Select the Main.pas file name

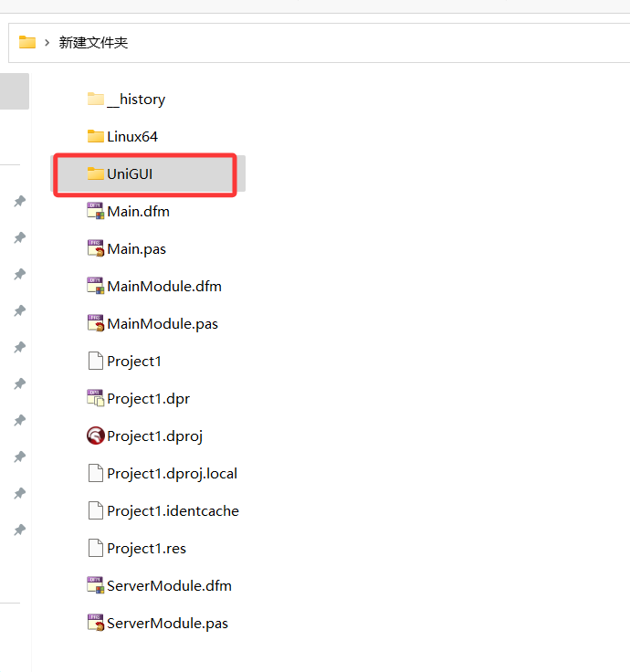point(137,249)
